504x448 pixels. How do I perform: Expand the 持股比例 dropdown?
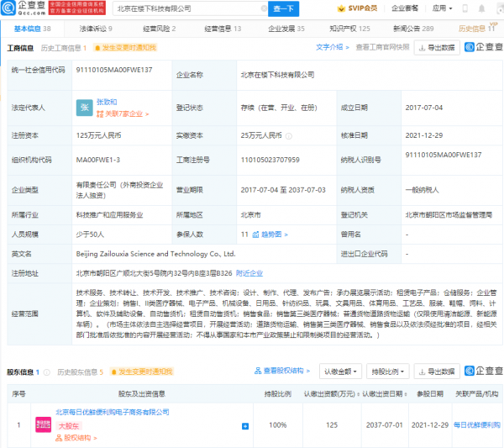(387, 372)
